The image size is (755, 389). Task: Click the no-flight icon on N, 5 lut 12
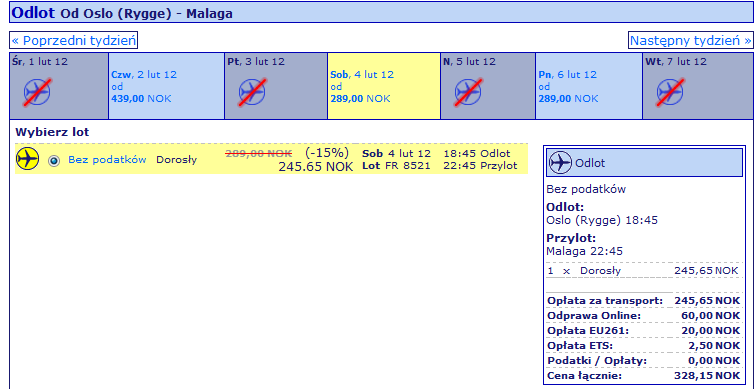coord(468,92)
